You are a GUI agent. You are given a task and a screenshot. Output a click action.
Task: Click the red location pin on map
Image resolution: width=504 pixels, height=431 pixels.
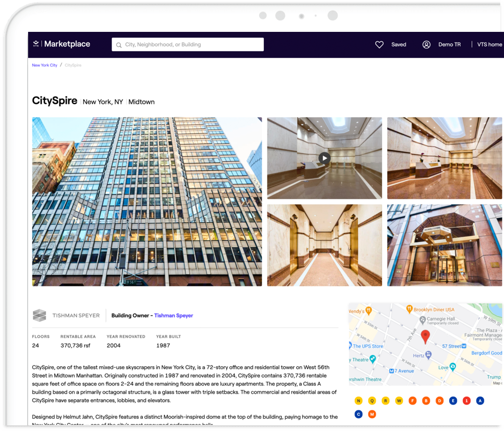click(x=425, y=337)
